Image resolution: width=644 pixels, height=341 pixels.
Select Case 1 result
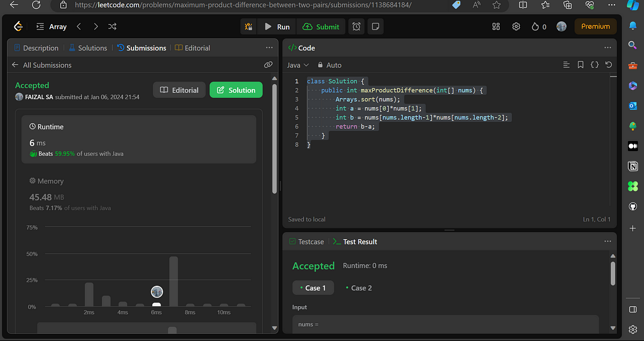pos(313,288)
